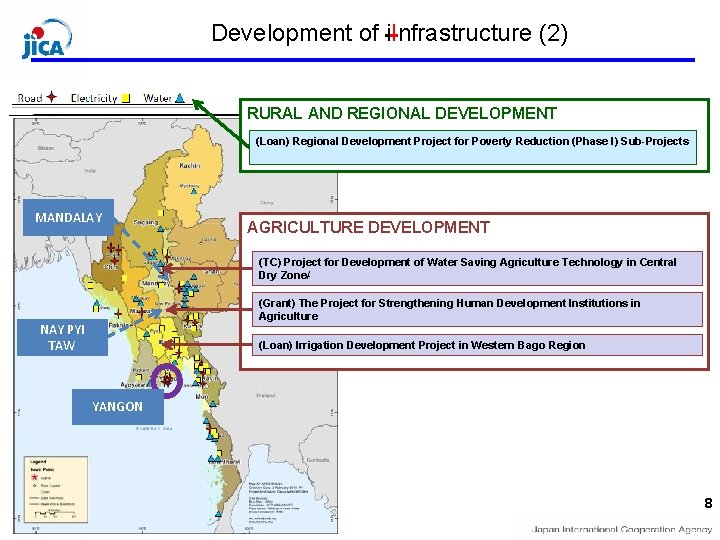Image resolution: width=720 pixels, height=540 pixels.
Task: Click the JICA logo
Action: pyautogui.click(x=47, y=39)
